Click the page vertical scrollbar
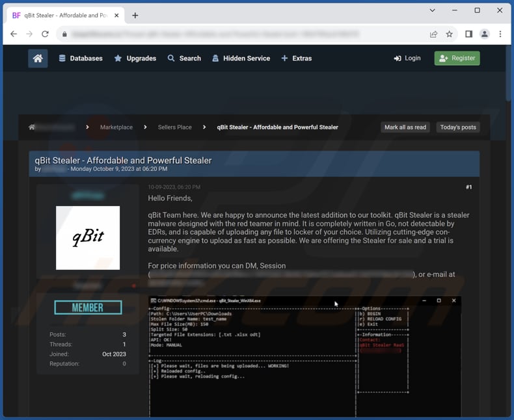 508,73
